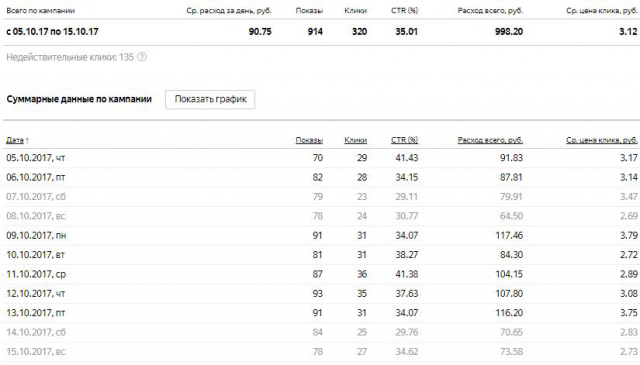640x365 pixels.
Task: Open the invalid clicks help question-mark icon
Action: (x=142, y=57)
